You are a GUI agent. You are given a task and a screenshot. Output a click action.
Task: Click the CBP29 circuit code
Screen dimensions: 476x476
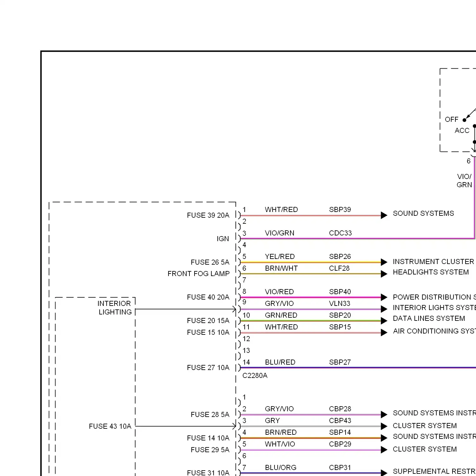point(340,444)
